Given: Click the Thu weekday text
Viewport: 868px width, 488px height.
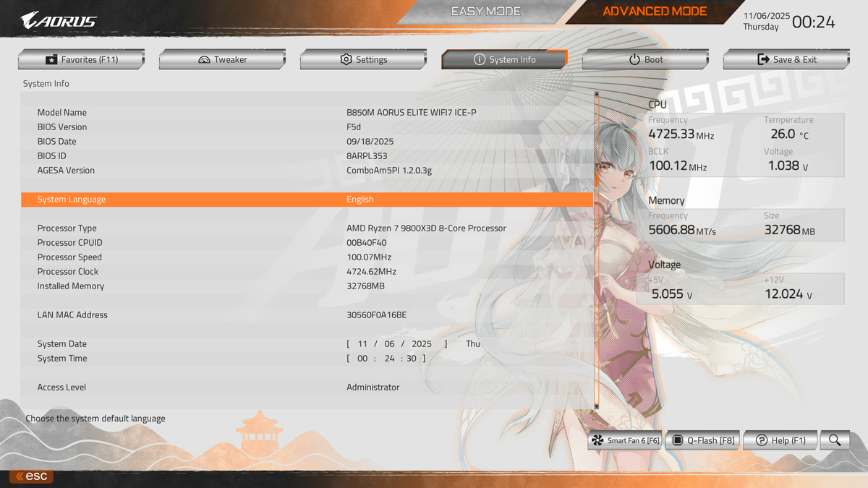Looking at the screenshot, I should [x=473, y=344].
